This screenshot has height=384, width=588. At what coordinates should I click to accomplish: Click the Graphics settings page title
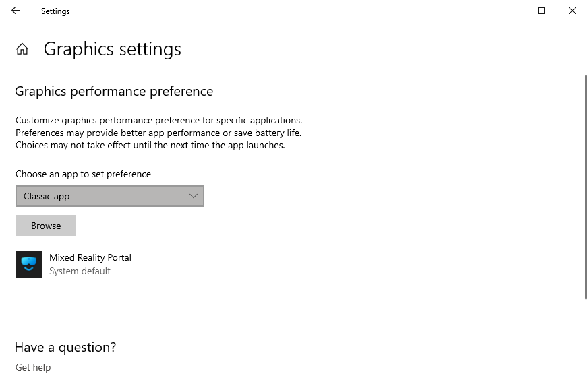pos(112,49)
